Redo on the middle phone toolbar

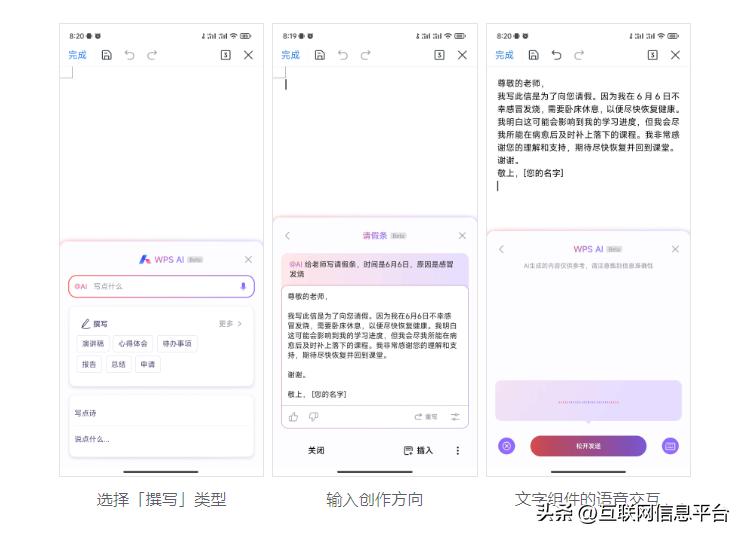click(x=365, y=55)
